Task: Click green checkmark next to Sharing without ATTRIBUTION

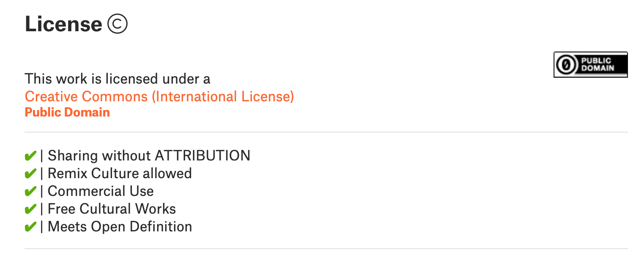Action: tap(30, 156)
